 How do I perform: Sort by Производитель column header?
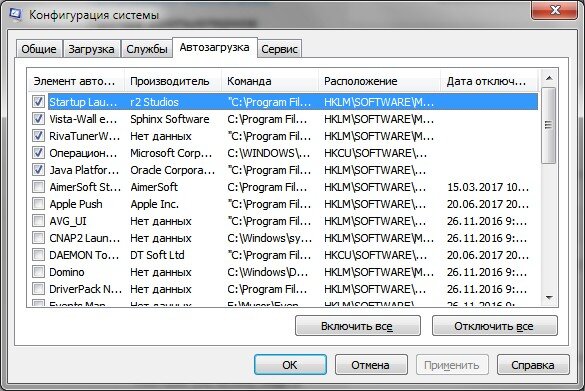pyautogui.click(x=173, y=81)
